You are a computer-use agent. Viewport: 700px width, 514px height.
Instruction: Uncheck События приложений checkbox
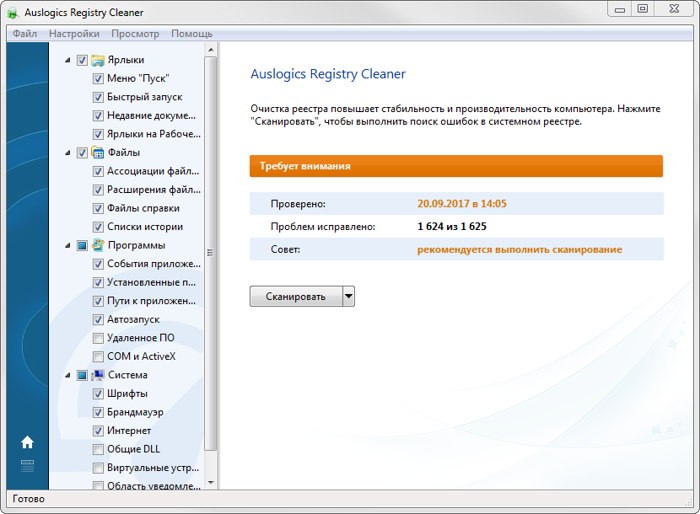98,264
